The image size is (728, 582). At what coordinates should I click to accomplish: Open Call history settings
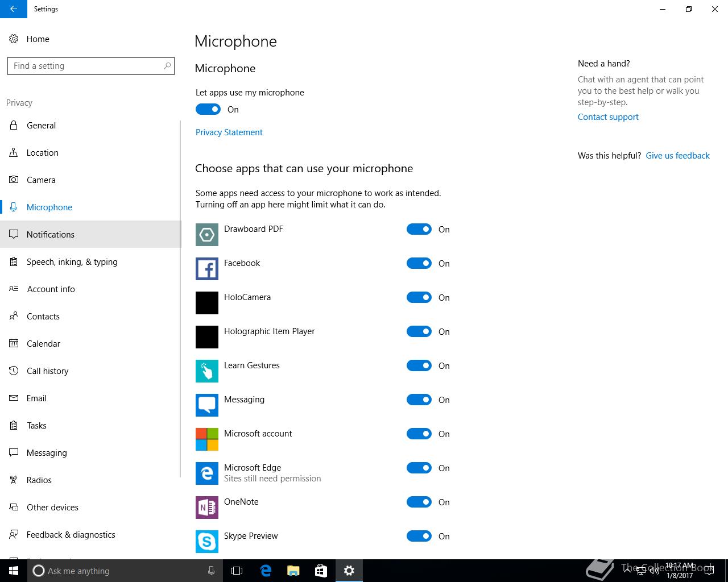90,371
